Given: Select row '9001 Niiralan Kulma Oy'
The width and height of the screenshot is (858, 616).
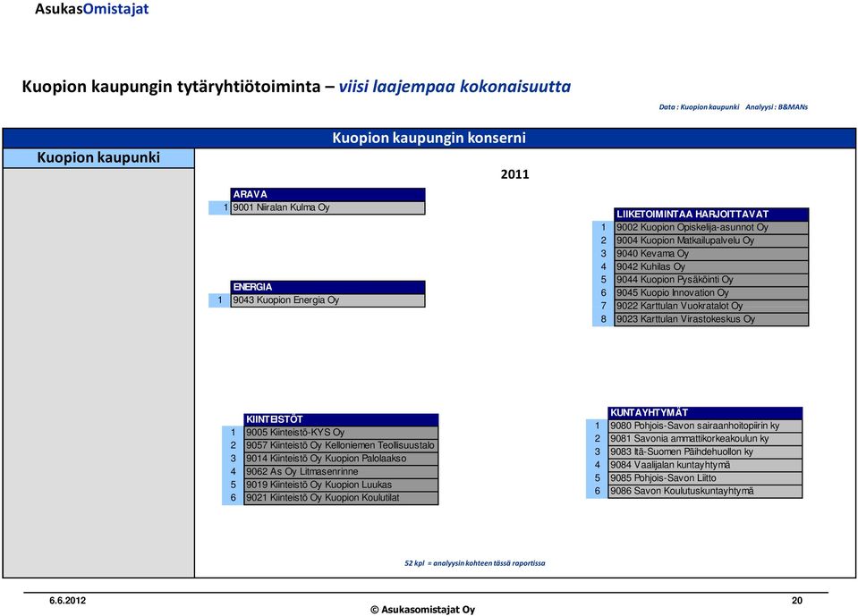Looking at the screenshot, I should click(327, 207).
